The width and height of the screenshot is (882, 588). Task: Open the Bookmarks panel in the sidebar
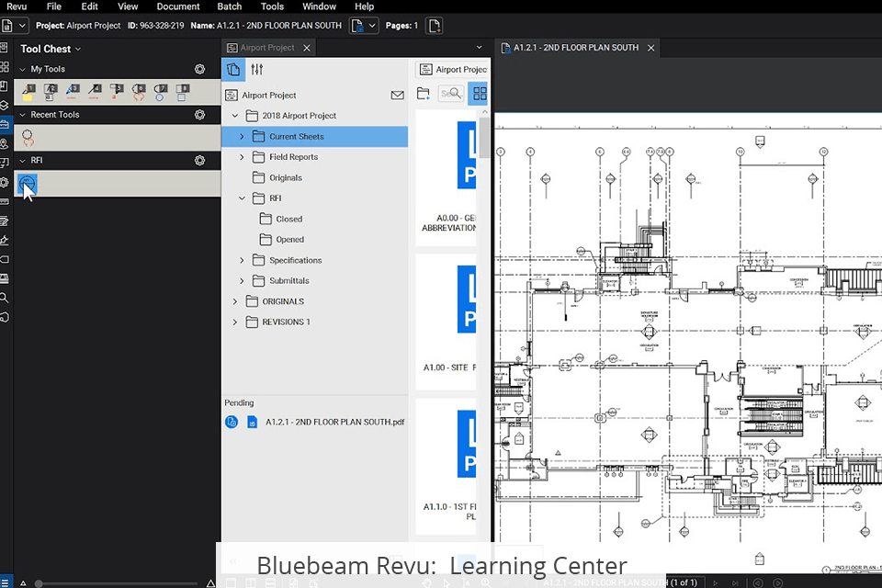click(4, 86)
